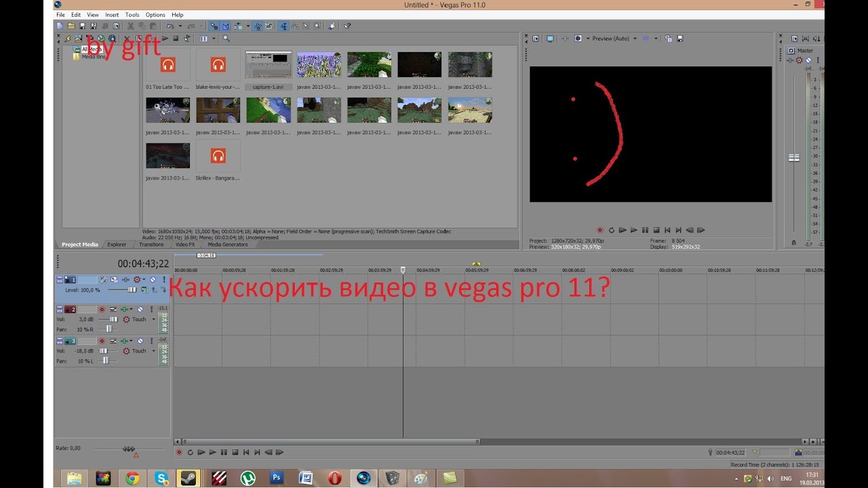Open Skype from the Windows taskbar
This screenshot has height=488, width=868.
click(x=161, y=479)
